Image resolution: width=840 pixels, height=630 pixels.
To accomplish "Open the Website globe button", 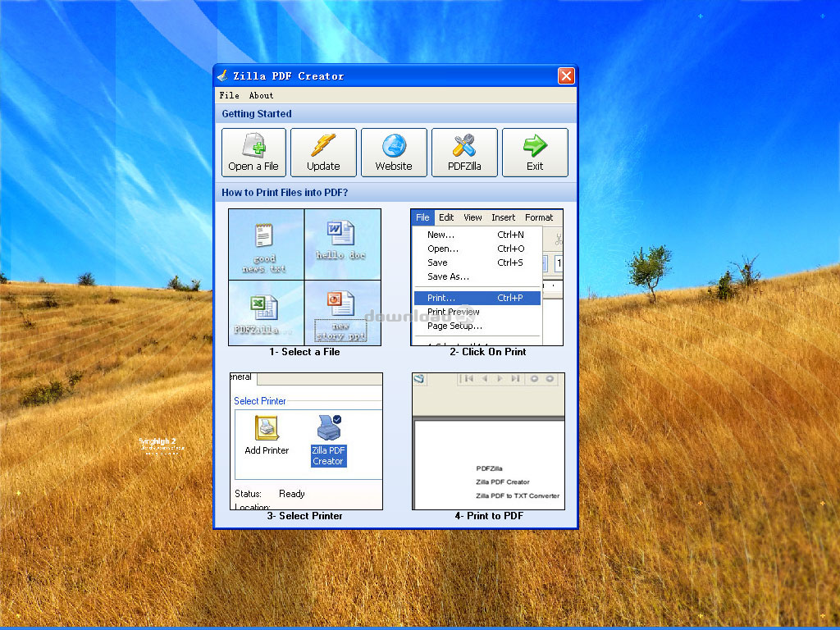I will pos(394,153).
